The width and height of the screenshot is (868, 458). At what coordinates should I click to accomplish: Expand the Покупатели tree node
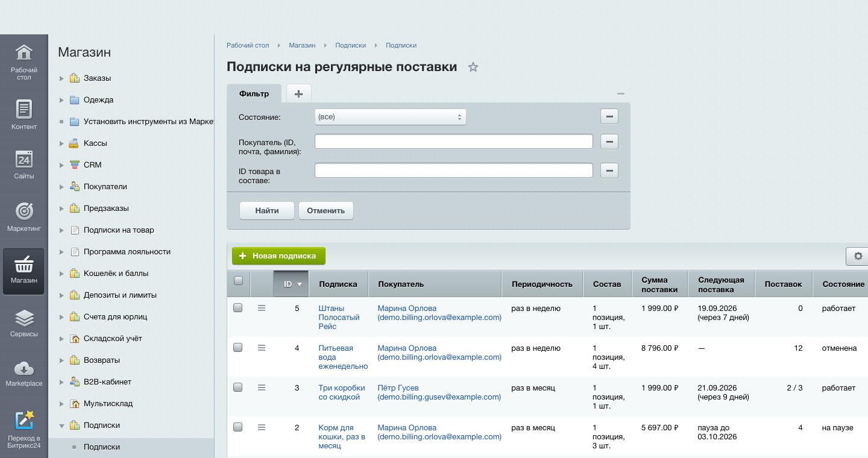61,187
